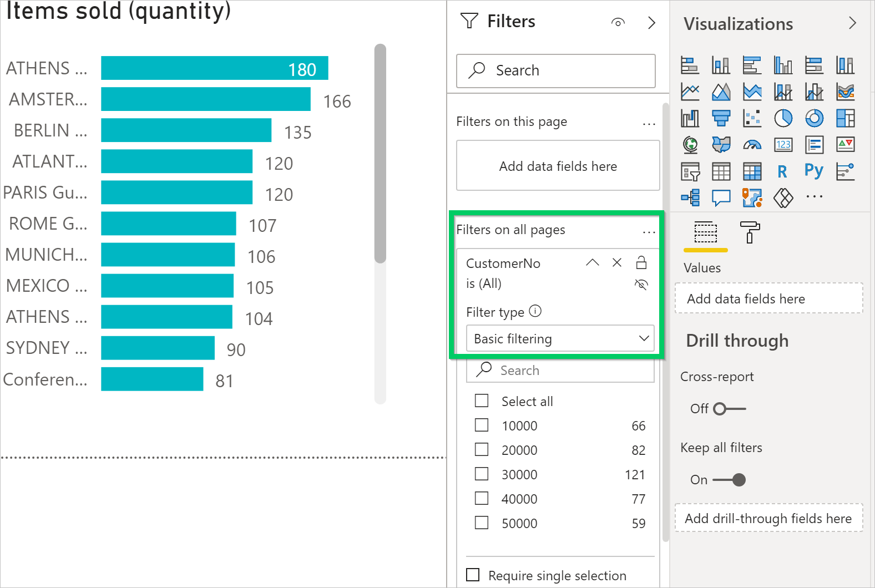This screenshot has width=875, height=588.
Task: Lock the CustomerNo filter
Action: click(x=641, y=262)
